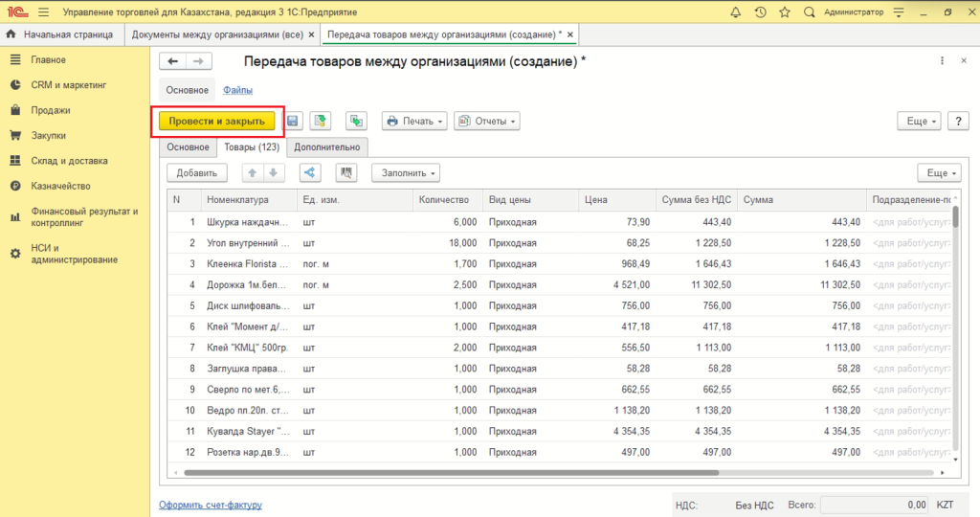This screenshot has width=980, height=517.
Task: Open CRM и маркетинг section
Action: 69,85
